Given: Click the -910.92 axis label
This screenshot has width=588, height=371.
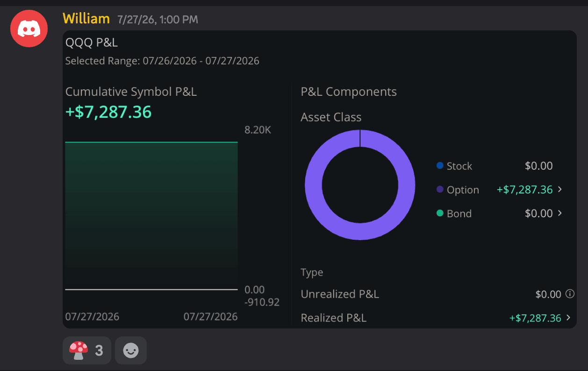Looking at the screenshot, I should (x=262, y=302).
